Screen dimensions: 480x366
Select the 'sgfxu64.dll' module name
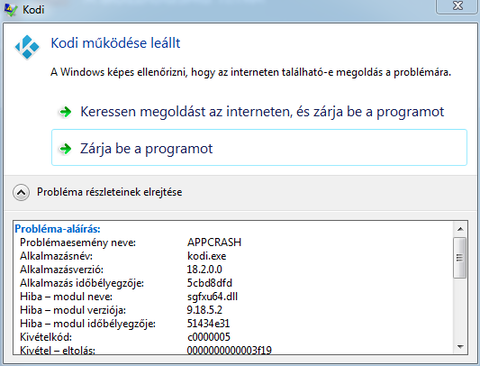212,297
